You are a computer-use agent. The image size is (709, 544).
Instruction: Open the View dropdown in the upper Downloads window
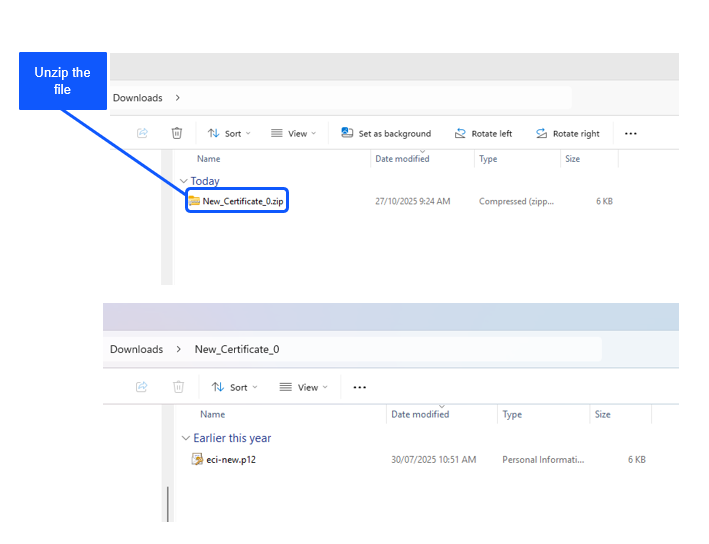(x=293, y=133)
